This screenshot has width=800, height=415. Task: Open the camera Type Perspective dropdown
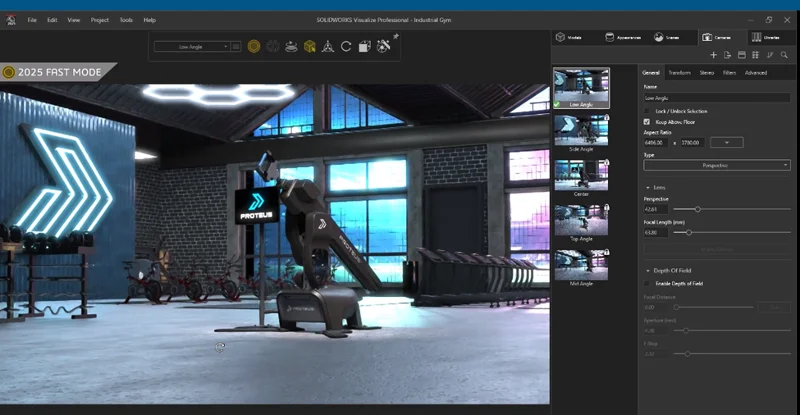tap(716, 165)
